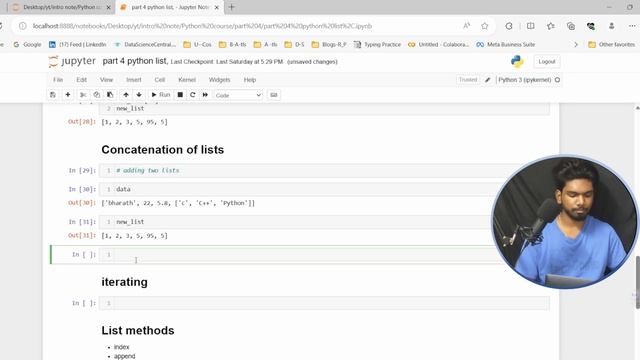Click the pencil edit mode icon

coord(487,80)
